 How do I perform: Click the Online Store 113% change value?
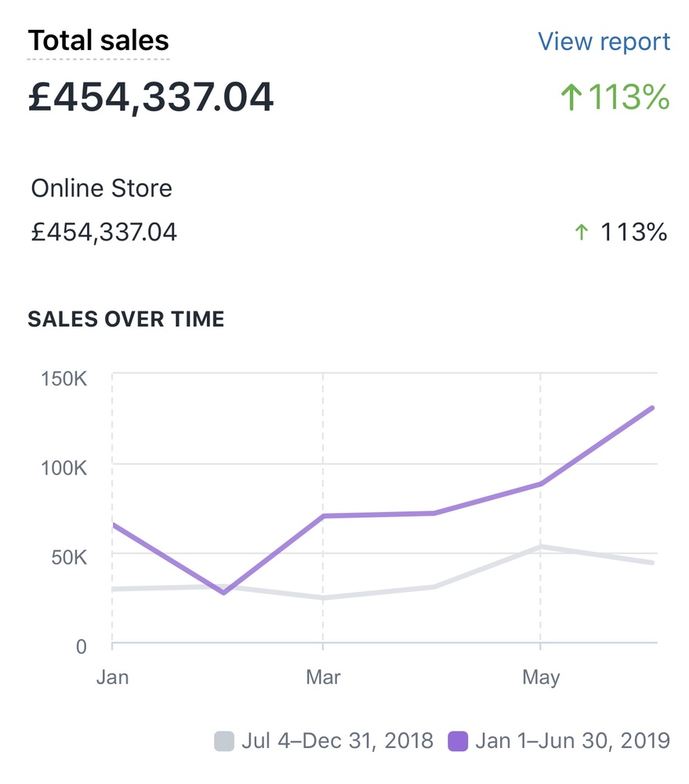[633, 232]
